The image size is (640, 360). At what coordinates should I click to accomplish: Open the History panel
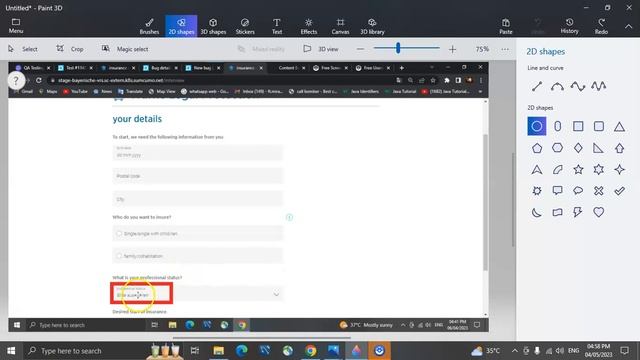569,26
